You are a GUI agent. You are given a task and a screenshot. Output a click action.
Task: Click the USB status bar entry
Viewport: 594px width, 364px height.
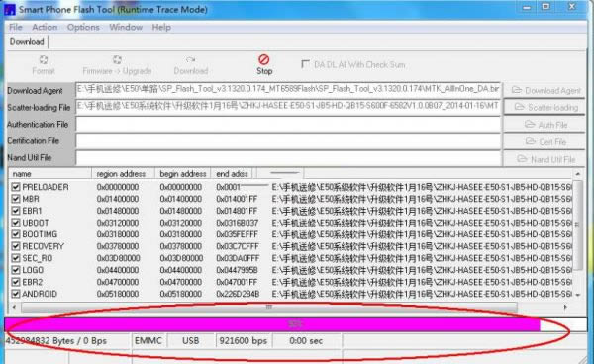[x=190, y=341]
